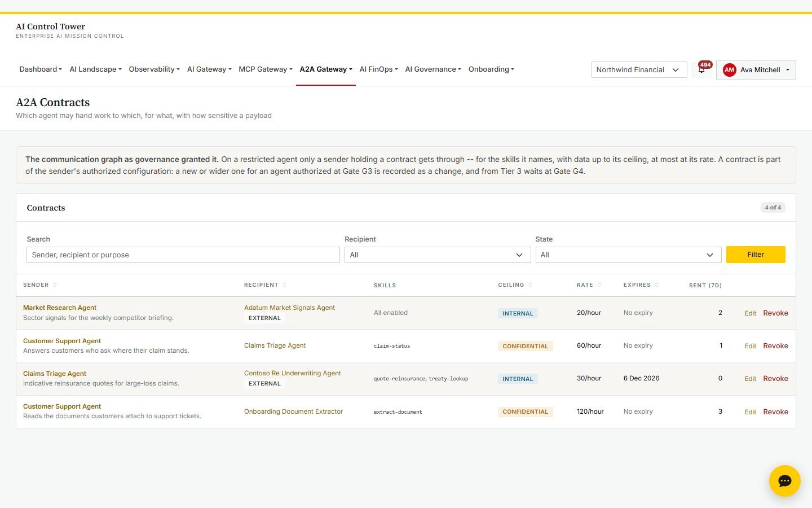Expand the Dashboard menu
This screenshot has height=508, width=812.
click(41, 69)
